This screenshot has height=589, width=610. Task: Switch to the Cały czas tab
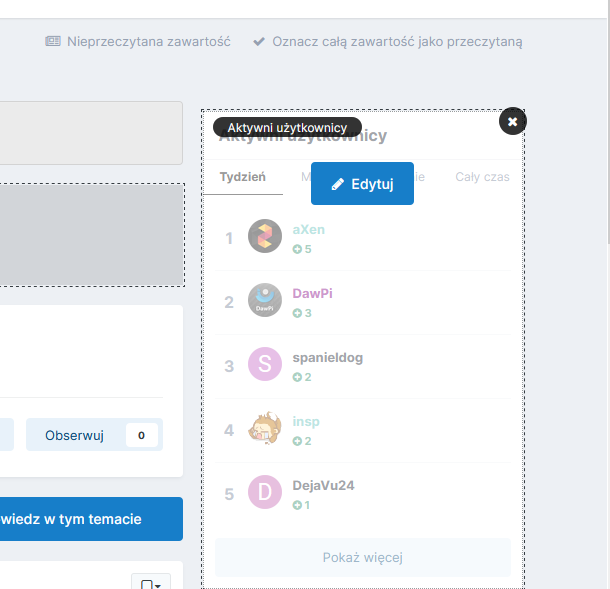point(482,177)
